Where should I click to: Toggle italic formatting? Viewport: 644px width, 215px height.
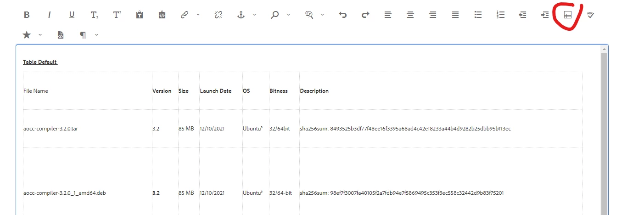coord(49,15)
